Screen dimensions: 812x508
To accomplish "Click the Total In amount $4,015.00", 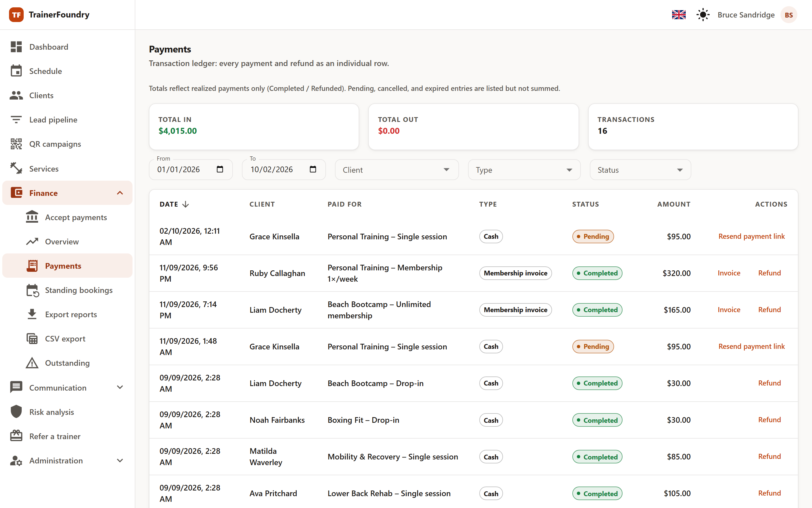I will [178, 131].
